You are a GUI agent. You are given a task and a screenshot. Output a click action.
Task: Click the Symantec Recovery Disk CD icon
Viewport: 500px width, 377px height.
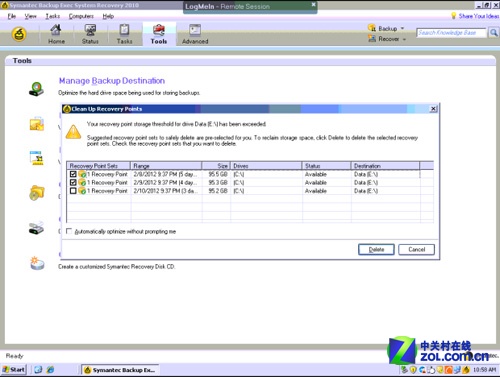pyautogui.click(x=37, y=263)
